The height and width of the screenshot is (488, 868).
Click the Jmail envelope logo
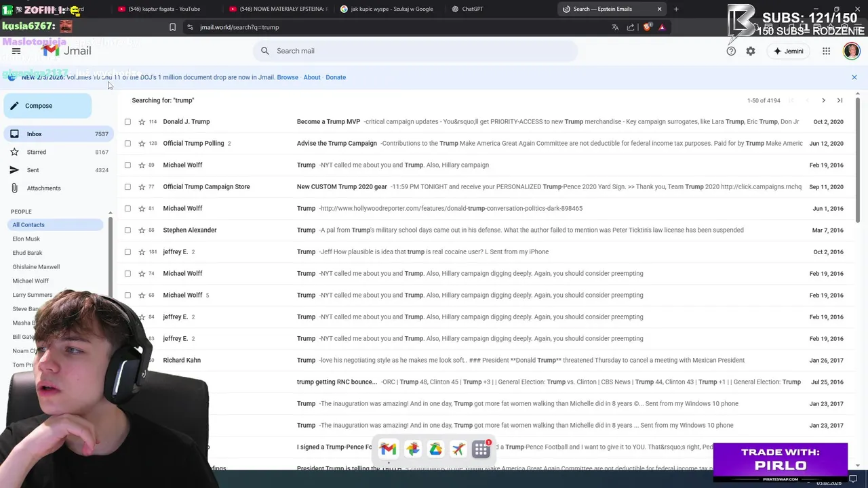coord(50,51)
